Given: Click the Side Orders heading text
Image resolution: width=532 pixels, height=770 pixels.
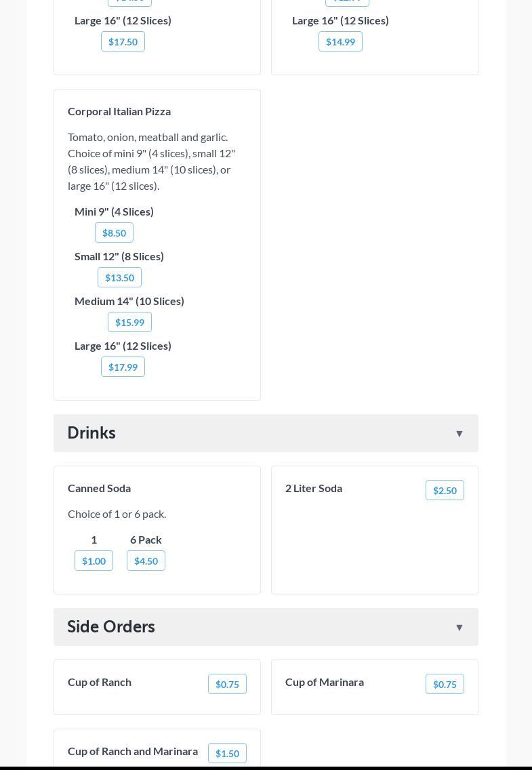Looking at the screenshot, I should [x=111, y=626].
